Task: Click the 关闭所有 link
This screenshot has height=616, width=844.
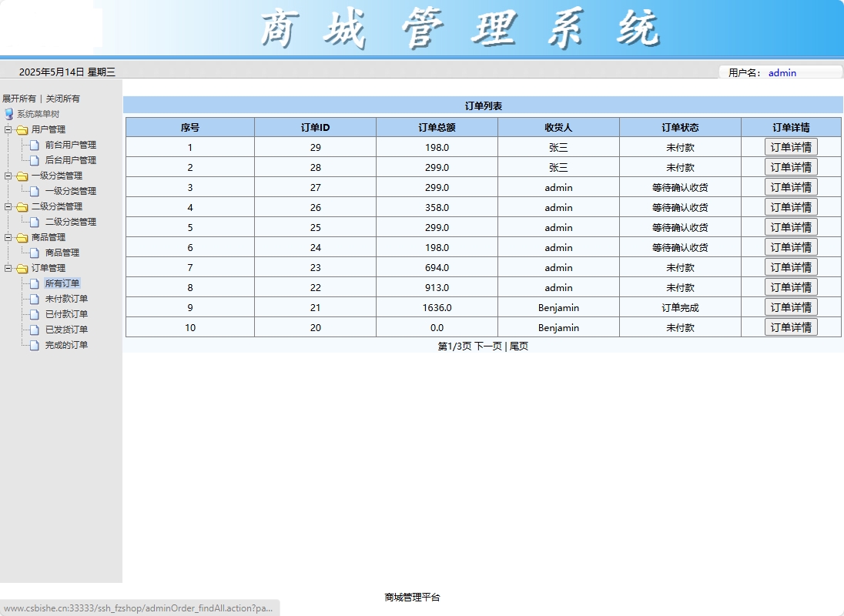Action: 62,98
